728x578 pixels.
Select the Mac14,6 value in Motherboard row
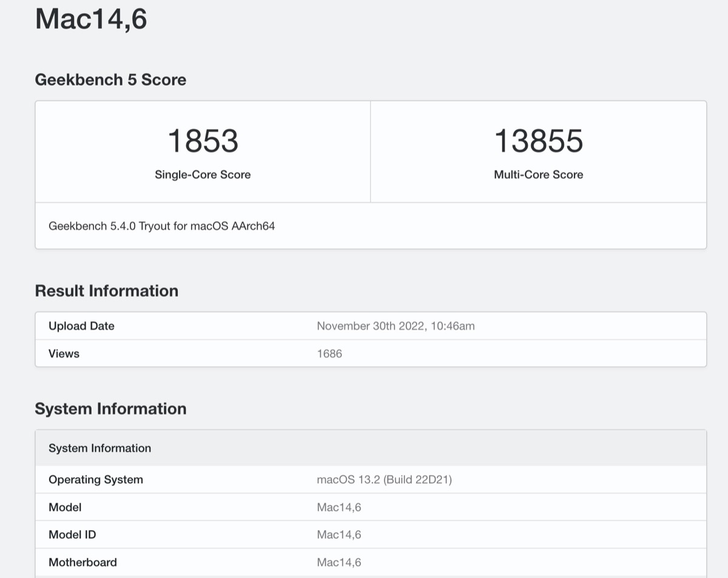click(x=339, y=562)
